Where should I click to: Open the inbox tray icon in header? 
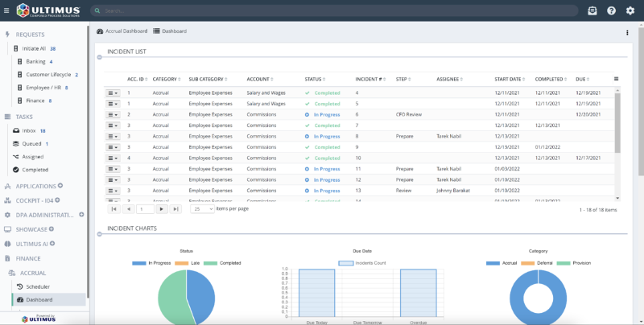point(592,10)
